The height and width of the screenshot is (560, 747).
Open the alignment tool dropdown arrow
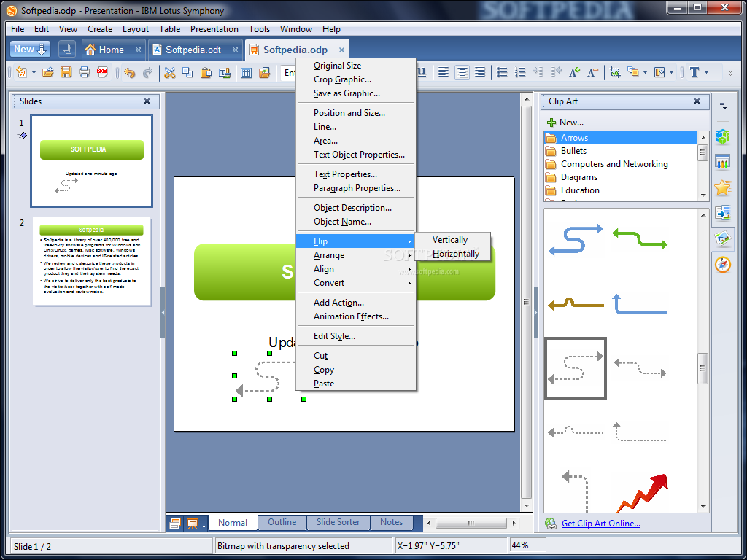671,73
